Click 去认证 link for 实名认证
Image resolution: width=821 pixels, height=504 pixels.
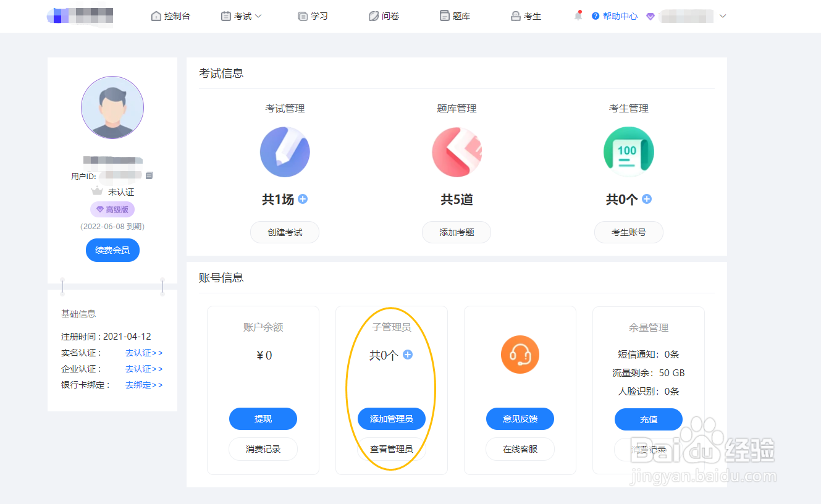pos(143,353)
